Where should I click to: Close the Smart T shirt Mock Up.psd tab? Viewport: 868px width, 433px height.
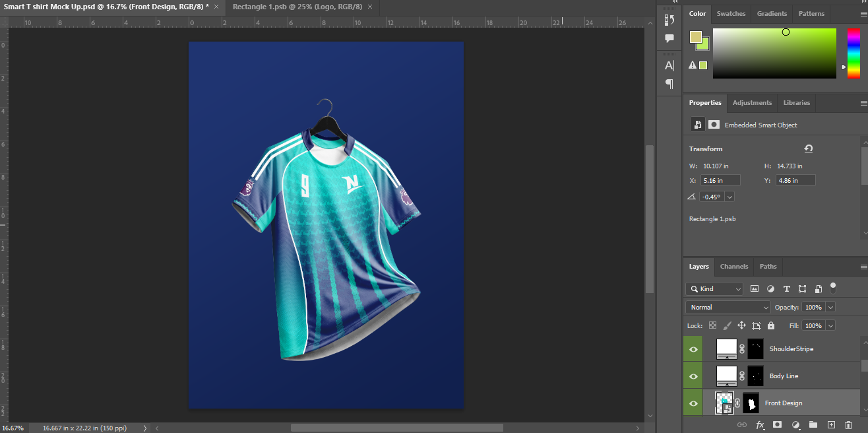[x=216, y=7]
